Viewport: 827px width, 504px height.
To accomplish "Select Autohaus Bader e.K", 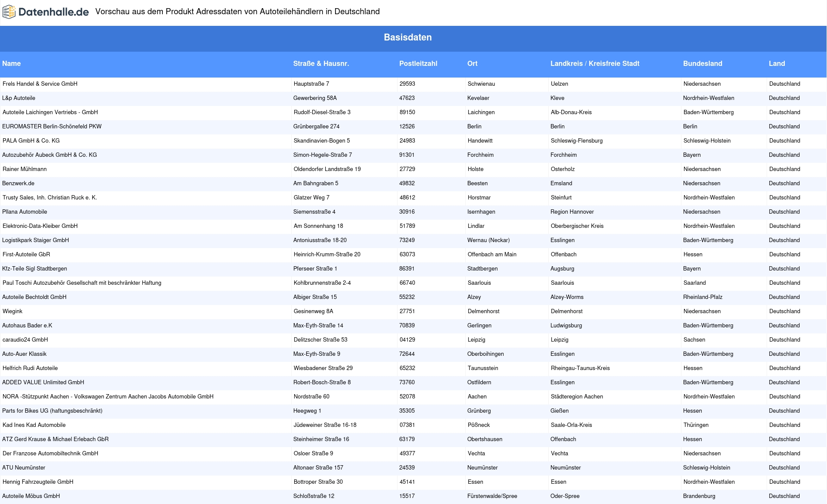I will (x=27, y=326).
